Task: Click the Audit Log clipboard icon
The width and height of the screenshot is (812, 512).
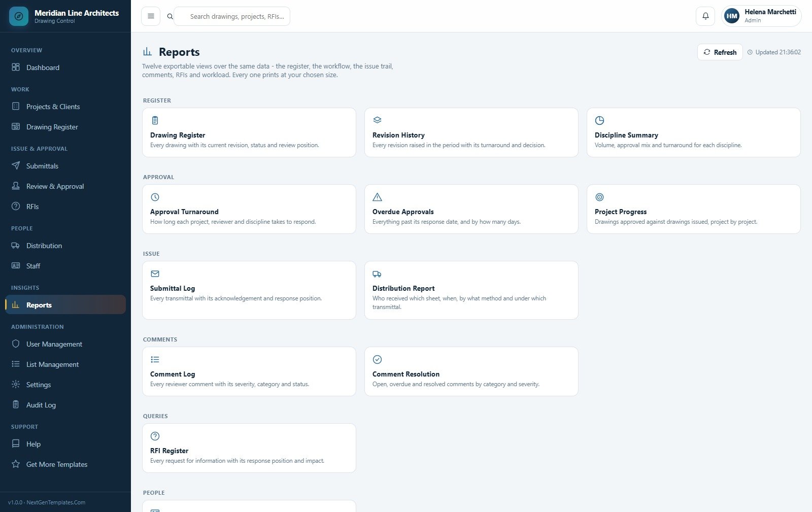Action: coord(16,404)
